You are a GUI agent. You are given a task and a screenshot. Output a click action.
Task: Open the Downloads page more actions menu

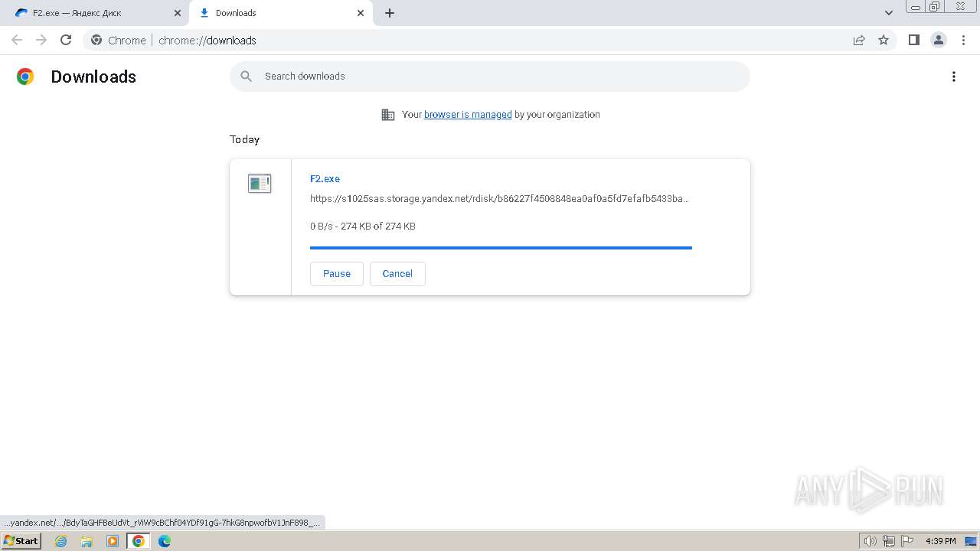click(954, 77)
